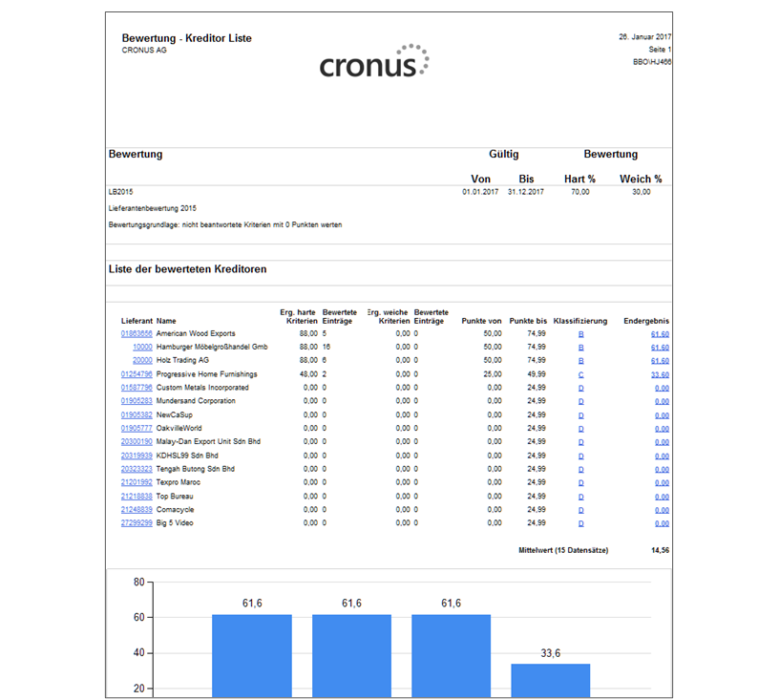The width and height of the screenshot is (779, 700).
Task: Click the Lieferant column header
Action: pos(137,322)
